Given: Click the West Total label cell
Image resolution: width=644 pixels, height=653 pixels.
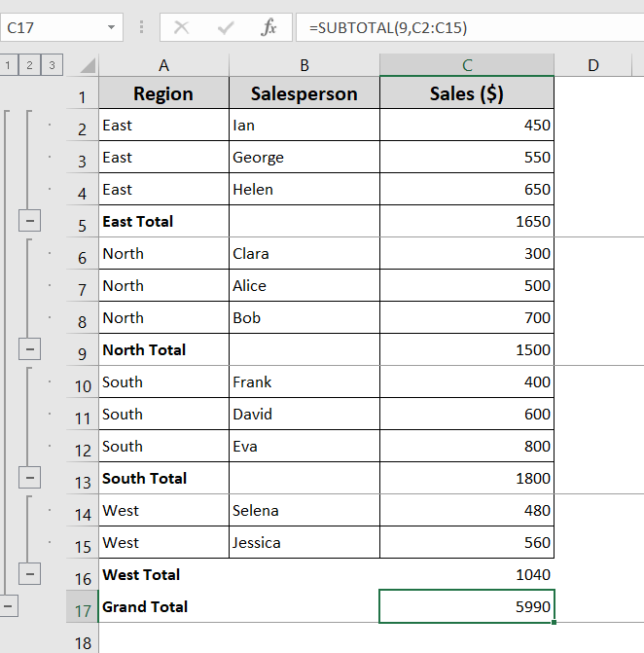Looking at the screenshot, I should (x=164, y=574).
